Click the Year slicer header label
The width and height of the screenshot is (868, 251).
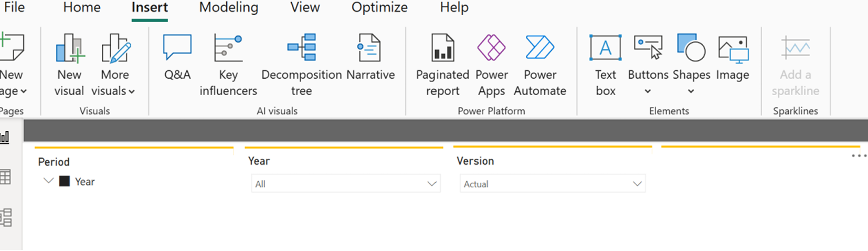point(259,161)
